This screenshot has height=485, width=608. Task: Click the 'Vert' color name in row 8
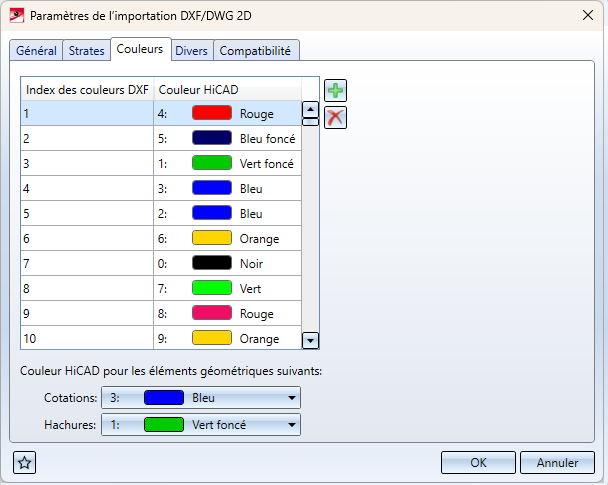[250, 289]
